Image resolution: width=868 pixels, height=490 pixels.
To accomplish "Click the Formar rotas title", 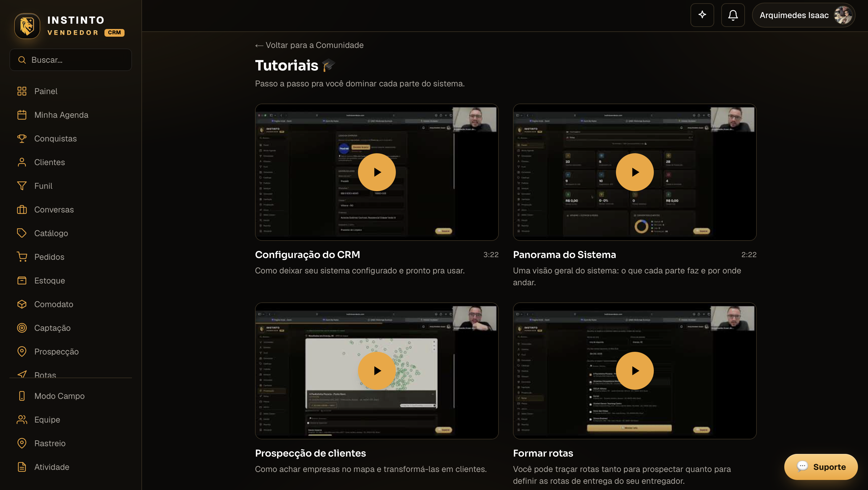I will 543,453.
